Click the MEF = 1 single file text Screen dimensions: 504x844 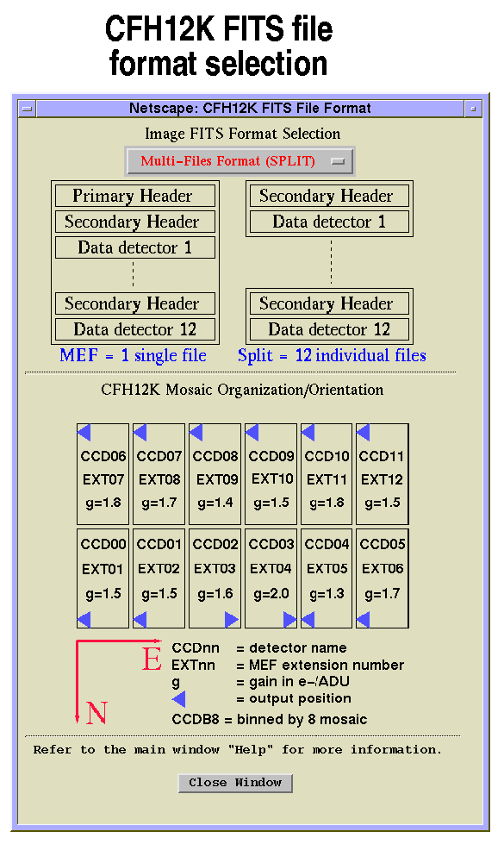pyautogui.click(x=133, y=355)
